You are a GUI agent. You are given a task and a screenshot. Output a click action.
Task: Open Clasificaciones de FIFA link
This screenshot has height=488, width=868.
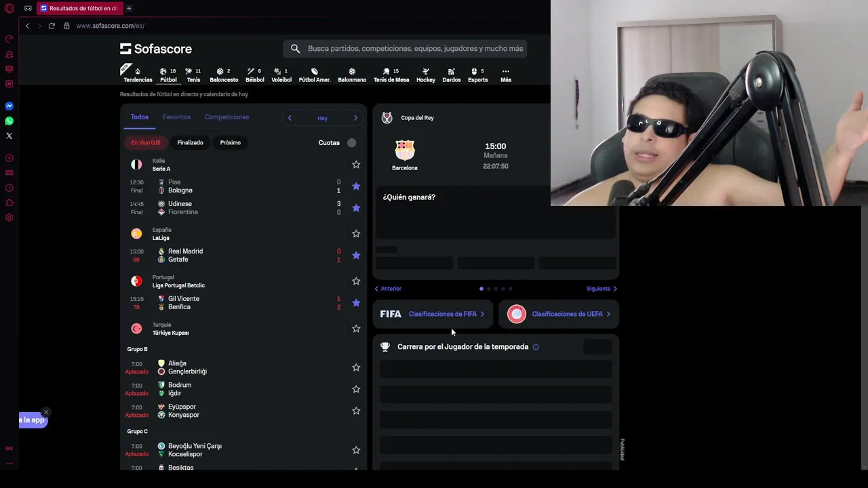coord(432,314)
